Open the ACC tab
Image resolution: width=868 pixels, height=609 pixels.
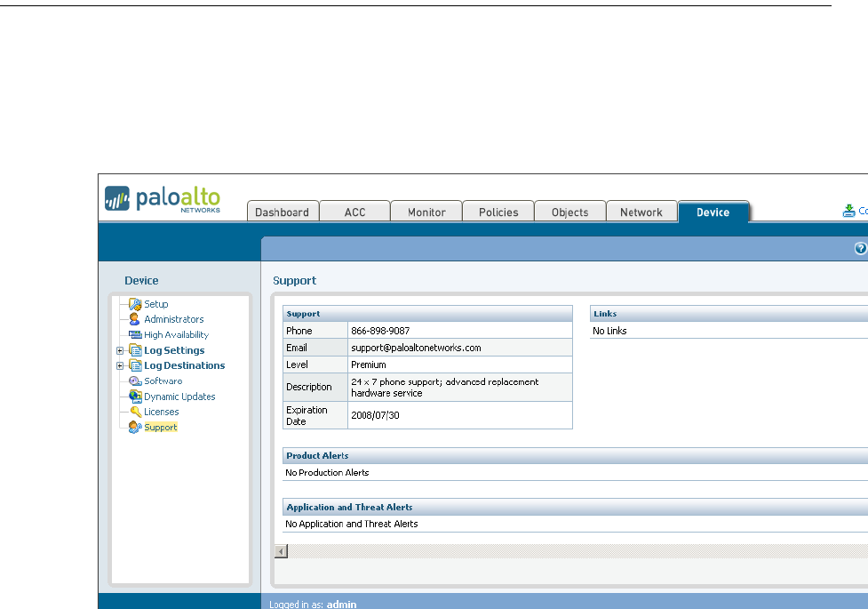pos(354,212)
